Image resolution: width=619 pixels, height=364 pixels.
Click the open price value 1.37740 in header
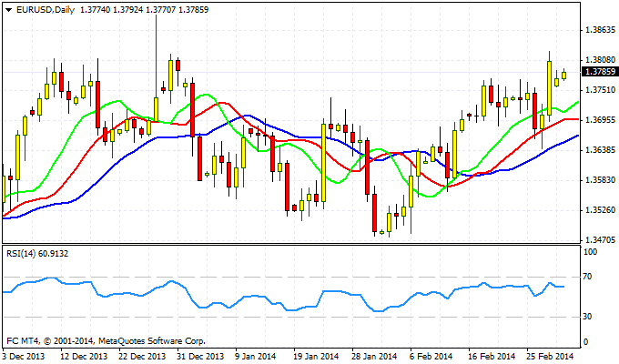[96, 10]
